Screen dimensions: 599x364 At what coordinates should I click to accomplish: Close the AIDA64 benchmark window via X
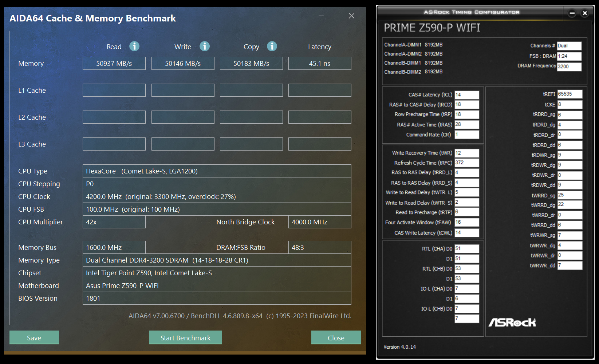(x=351, y=16)
